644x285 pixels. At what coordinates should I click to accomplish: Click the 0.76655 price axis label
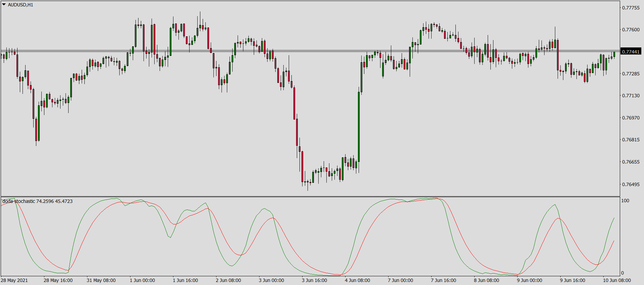(x=631, y=162)
